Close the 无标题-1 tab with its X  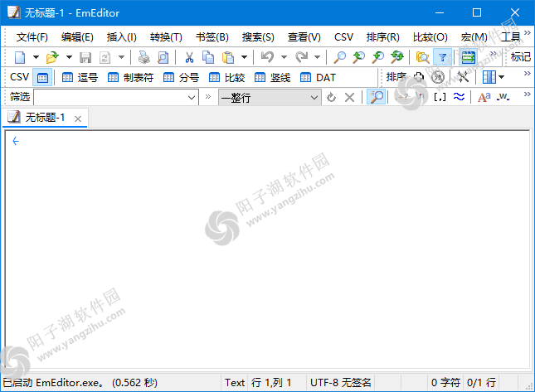(78, 119)
